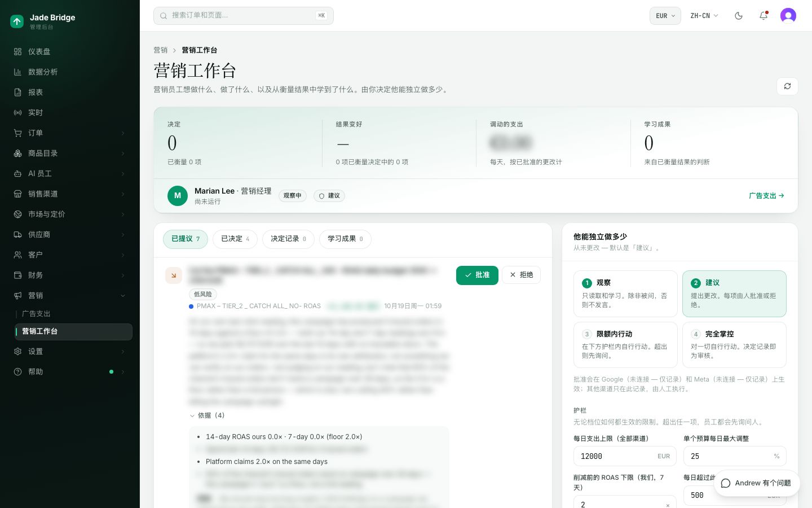
Task: Click the 每日支出上限 input field
Action: point(625,456)
